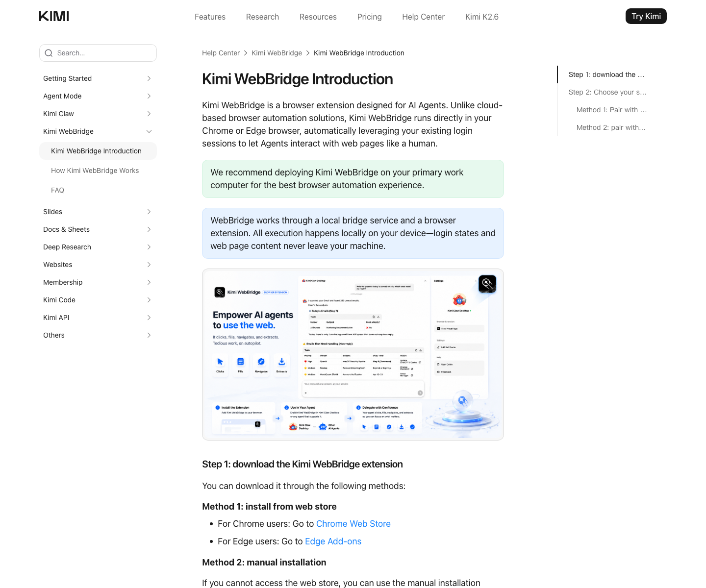
Task: Open the Edge Add-ons link
Action: click(333, 541)
